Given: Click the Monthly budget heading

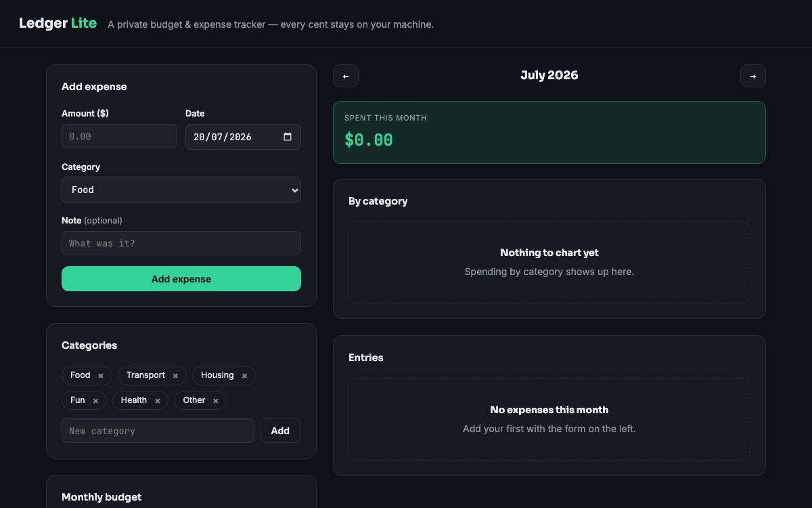Looking at the screenshot, I should tap(101, 497).
